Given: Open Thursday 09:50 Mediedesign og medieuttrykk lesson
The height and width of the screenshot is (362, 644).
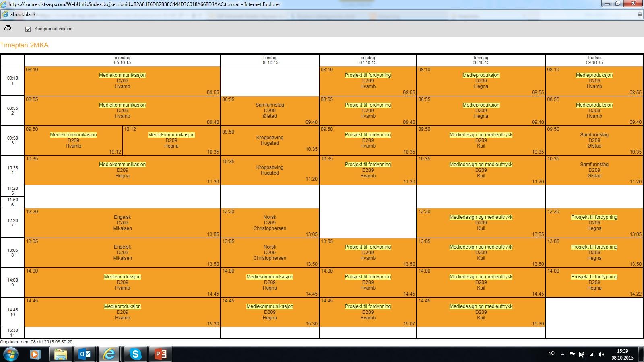Looking at the screenshot, I should point(481,140).
